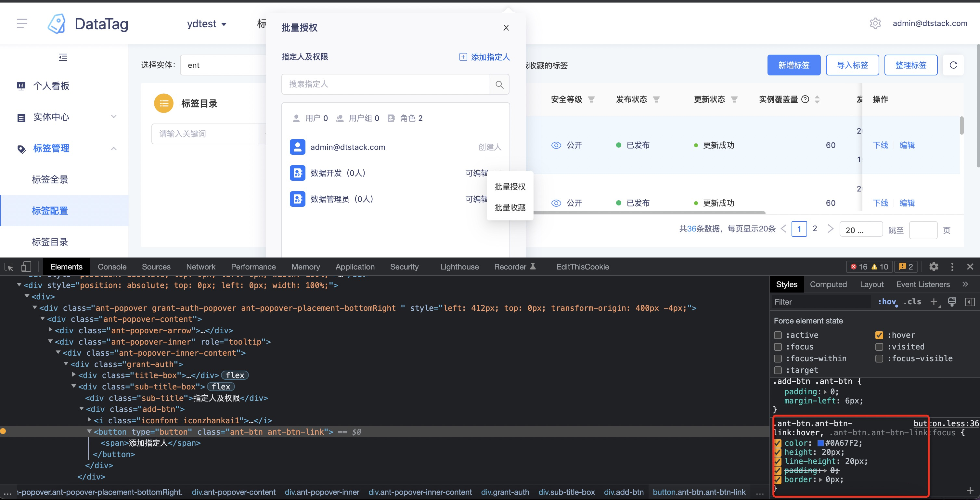
Task: Open the hamburger menu beside DataTag logo
Action: [22, 24]
